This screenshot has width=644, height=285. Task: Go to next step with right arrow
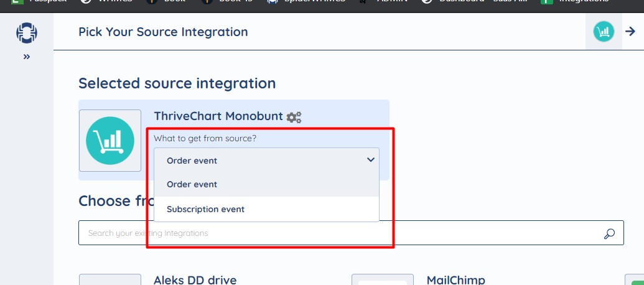[x=630, y=31]
